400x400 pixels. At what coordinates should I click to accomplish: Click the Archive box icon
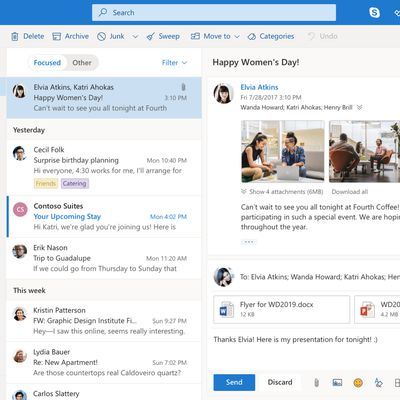point(57,36)
